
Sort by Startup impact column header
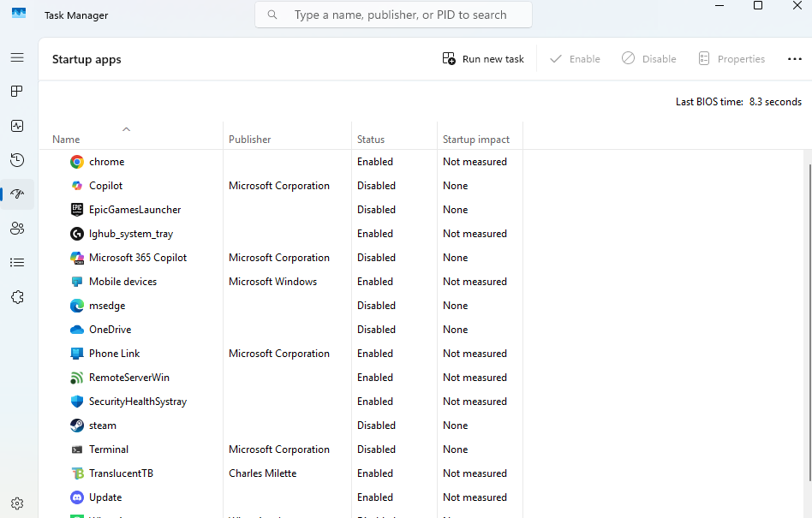[475, 140]
